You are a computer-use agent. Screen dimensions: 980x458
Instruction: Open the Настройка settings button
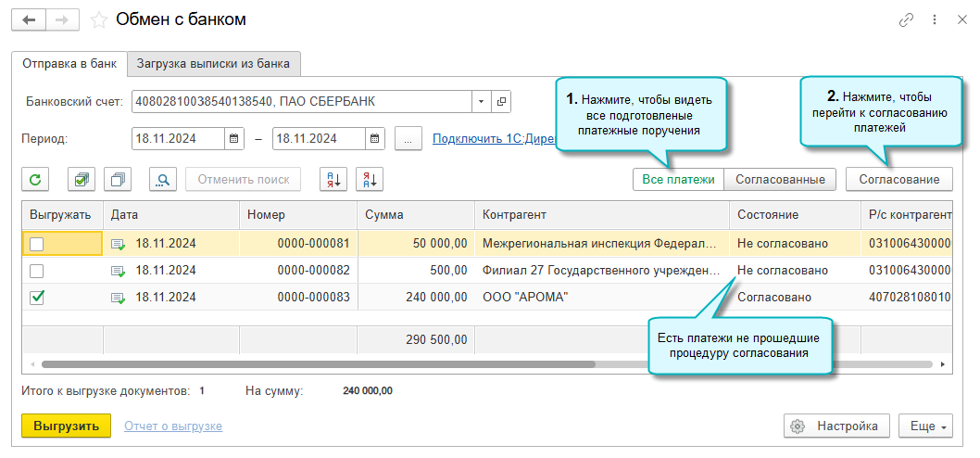point(836,426)
